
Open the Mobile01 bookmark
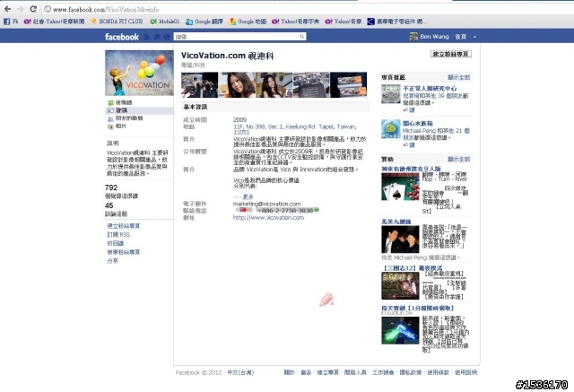165,22
